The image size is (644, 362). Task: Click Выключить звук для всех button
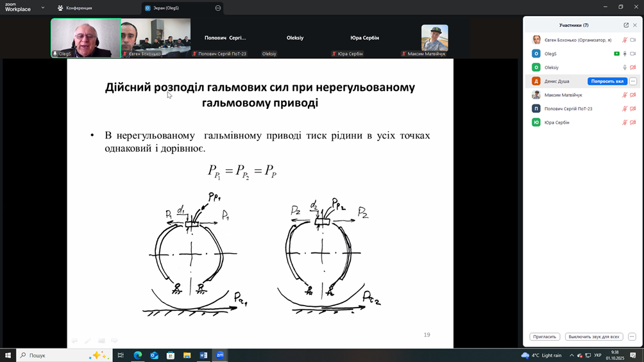[x=594, y=336]
